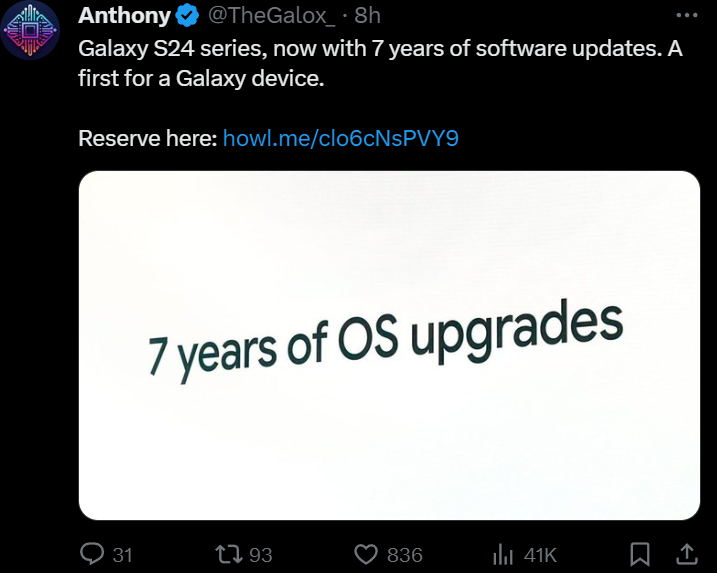The image size is (717, 573).
Task: Click the 836 likes count
Action: 405,555
